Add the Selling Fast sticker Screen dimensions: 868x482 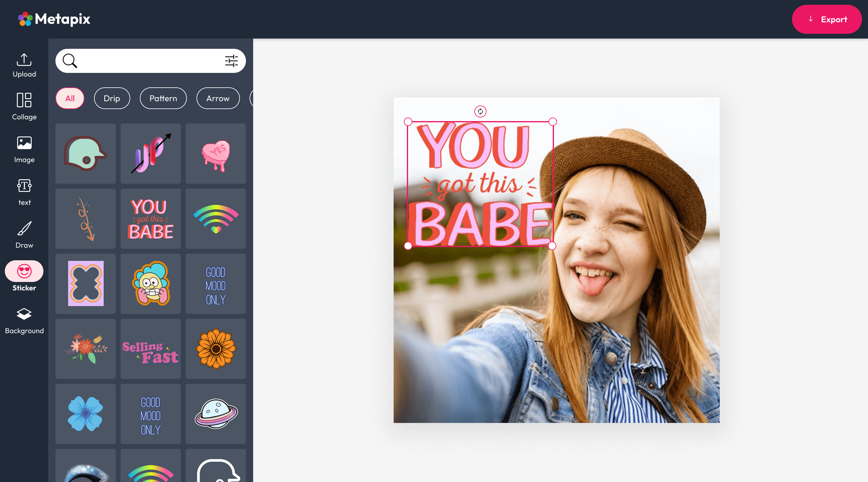coord(150,349)
